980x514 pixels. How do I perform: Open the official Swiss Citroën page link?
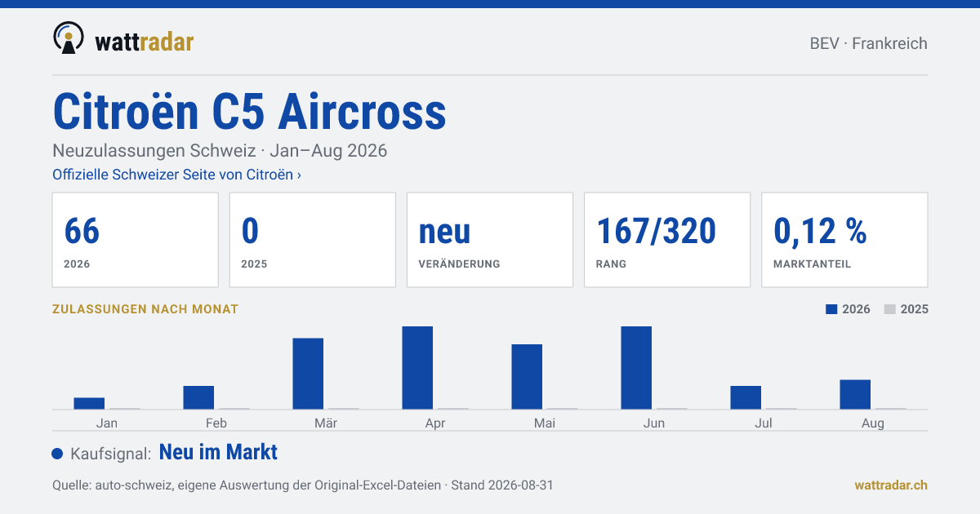click(x=177, y=175)
